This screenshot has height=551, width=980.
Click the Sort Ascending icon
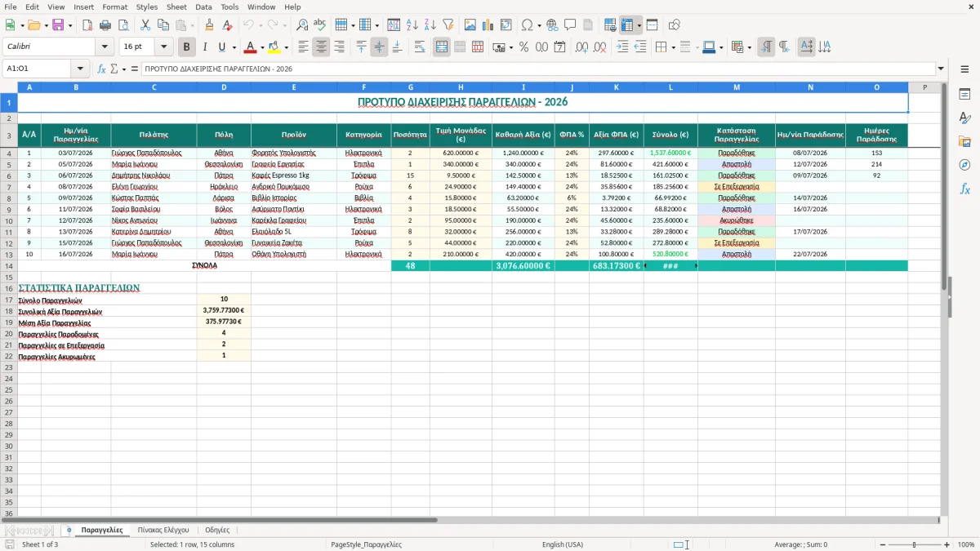(412, 25)
